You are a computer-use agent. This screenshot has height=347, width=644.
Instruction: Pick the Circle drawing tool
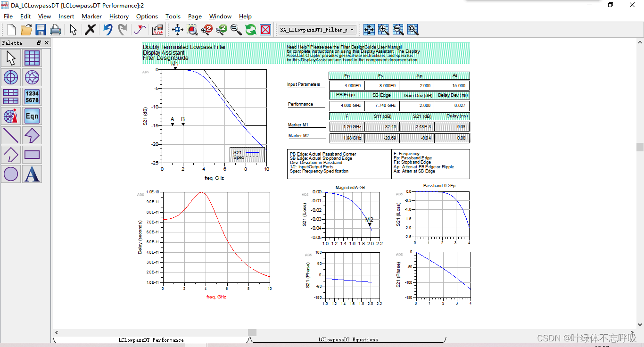click(11, 174)
